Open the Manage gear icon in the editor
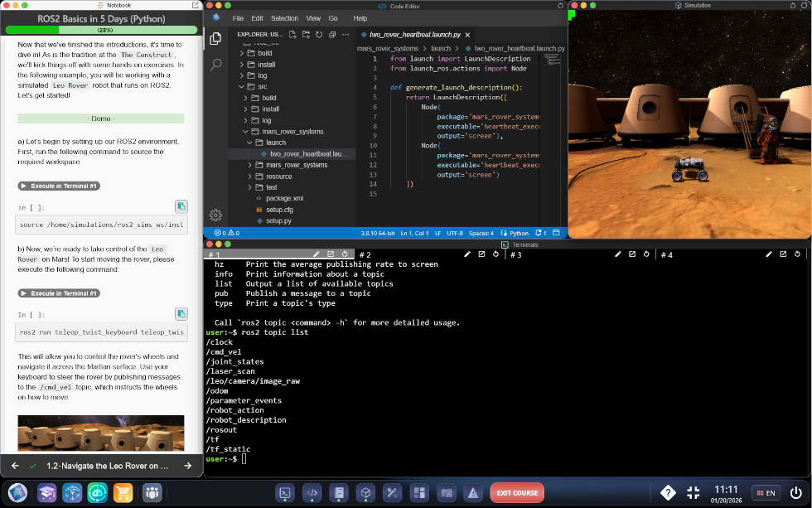This screenshot has width=812, height=508. coord(215,215)
